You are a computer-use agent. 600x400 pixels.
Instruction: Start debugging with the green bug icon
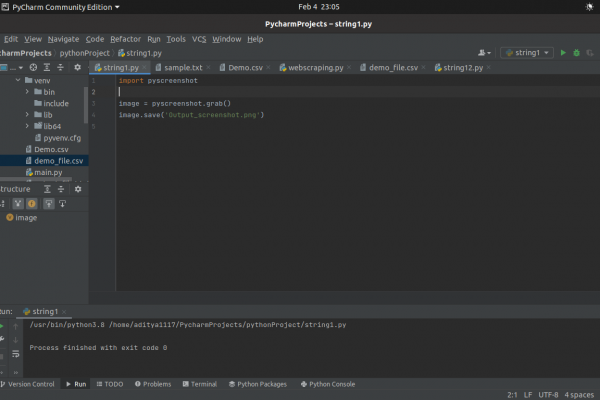pos(576,53)
